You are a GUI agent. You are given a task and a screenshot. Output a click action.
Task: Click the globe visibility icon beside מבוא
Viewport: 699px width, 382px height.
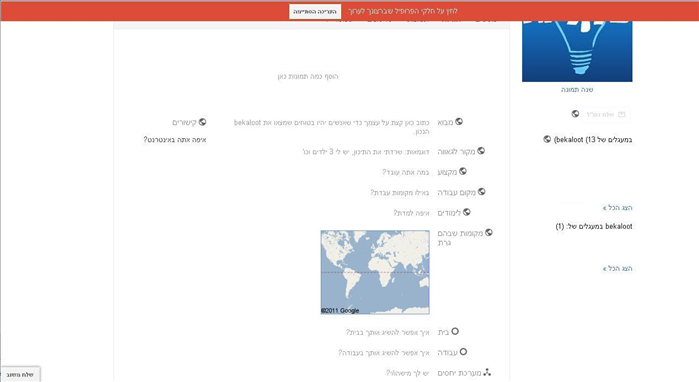point(459,121)
